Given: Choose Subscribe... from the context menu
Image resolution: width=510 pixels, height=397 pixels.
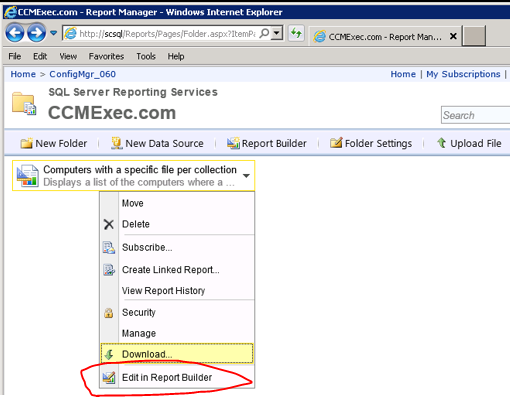Looking at the screenshot, I should pyautogui.click(x=147, y=247).
